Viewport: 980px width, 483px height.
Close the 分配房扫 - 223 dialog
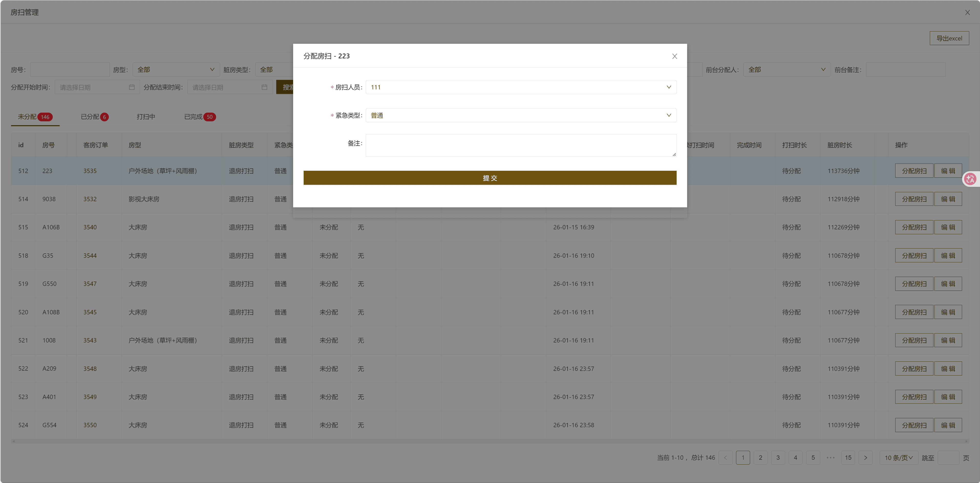[x=674, y=56]
